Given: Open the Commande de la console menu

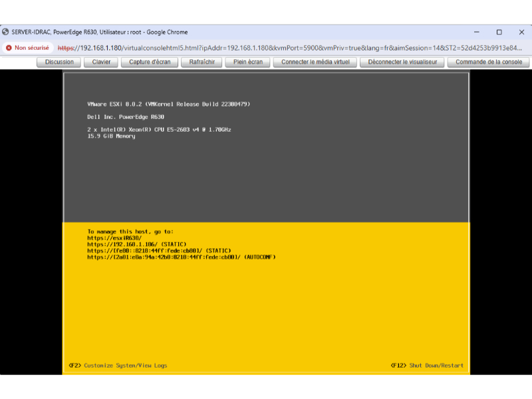Looking at the screenshot, I should (x=489, y=62).
